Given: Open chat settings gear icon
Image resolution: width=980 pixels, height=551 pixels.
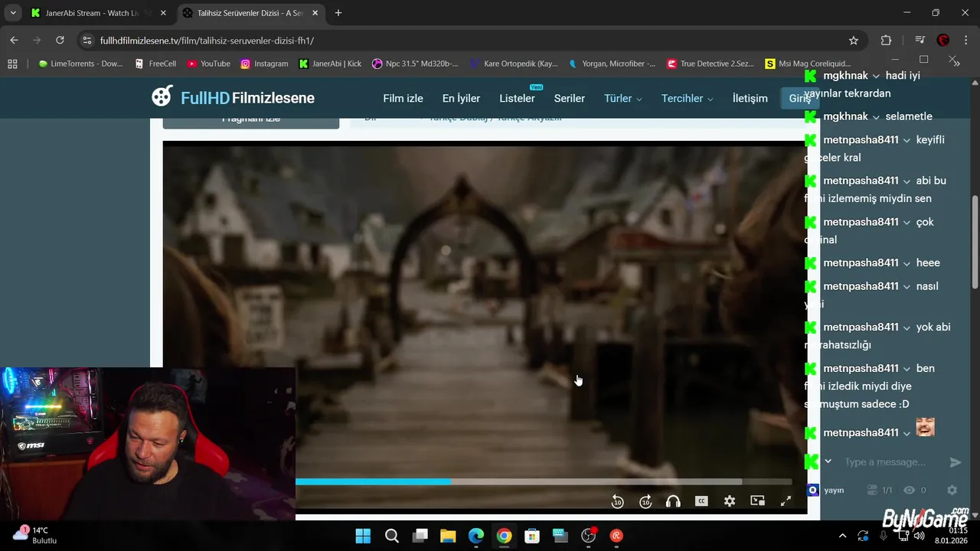Looking at the screenshot, I should click(x=952, y=491).
